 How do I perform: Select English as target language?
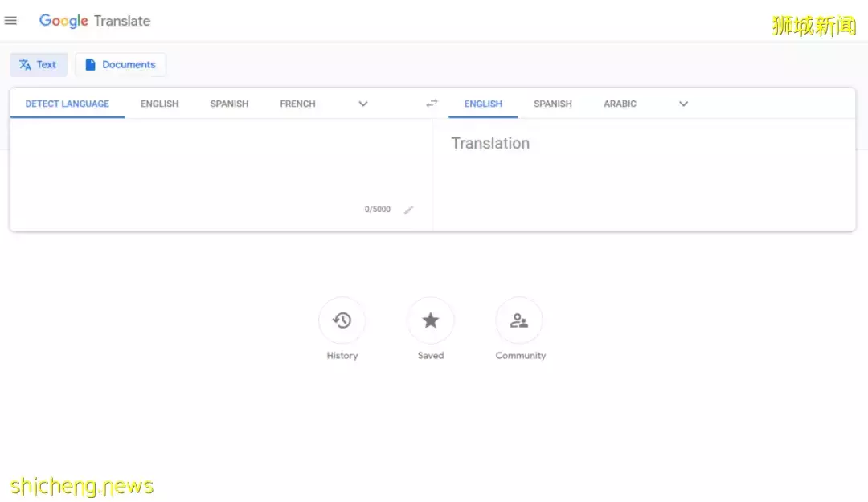click(483, 104)
